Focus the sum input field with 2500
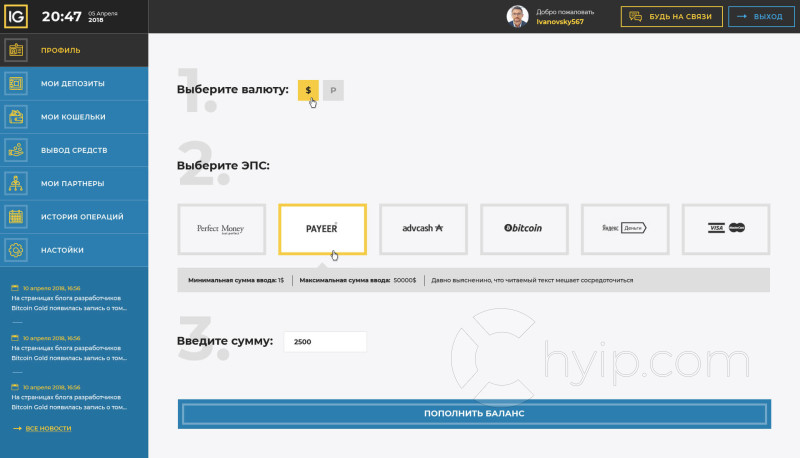800x458 pixels. pos(325,342)
